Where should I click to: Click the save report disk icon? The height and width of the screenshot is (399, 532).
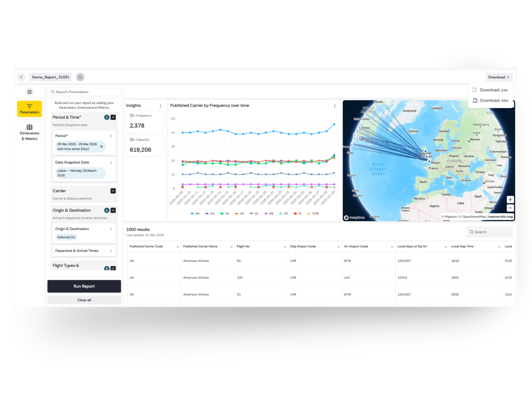tap(80, 77)
